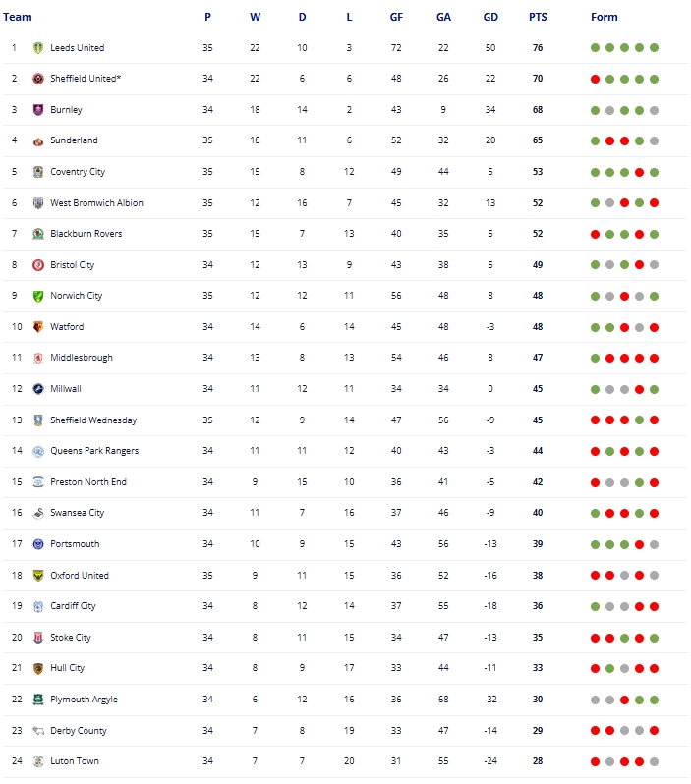Click the Burnley club crest icon
Screen dimensions: 691x784
pos(38,110)
